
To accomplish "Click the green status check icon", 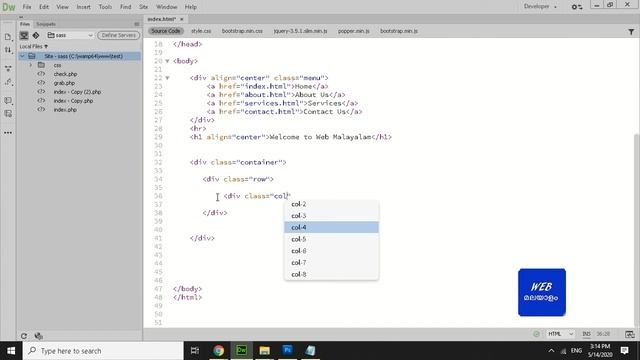I will point(536,334).
